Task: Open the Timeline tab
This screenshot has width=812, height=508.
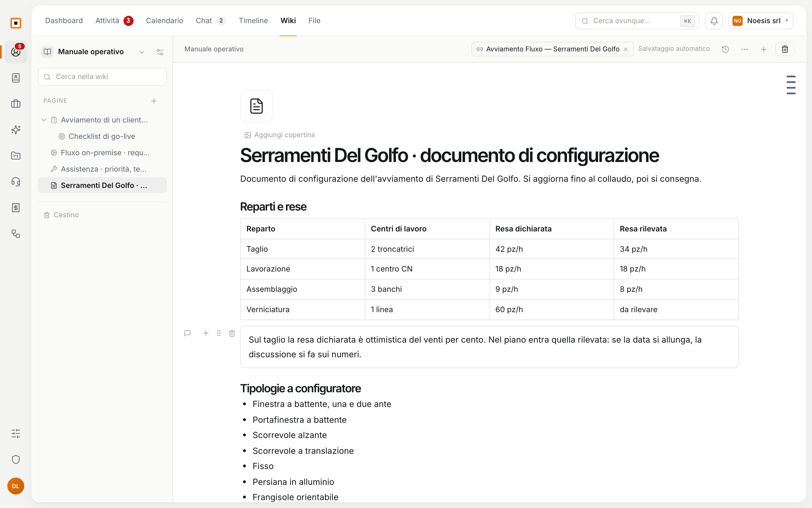Action: [253, 21]
